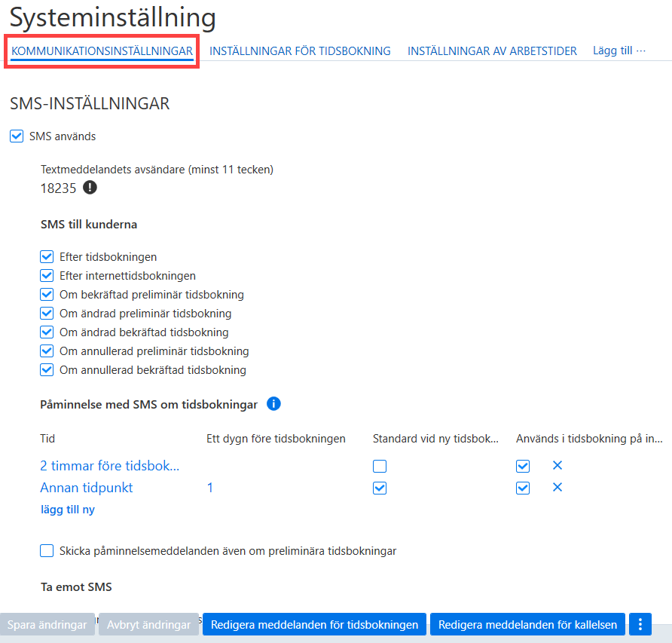Click the sender value 18235
672x643 pixels.
pos(58,188)
